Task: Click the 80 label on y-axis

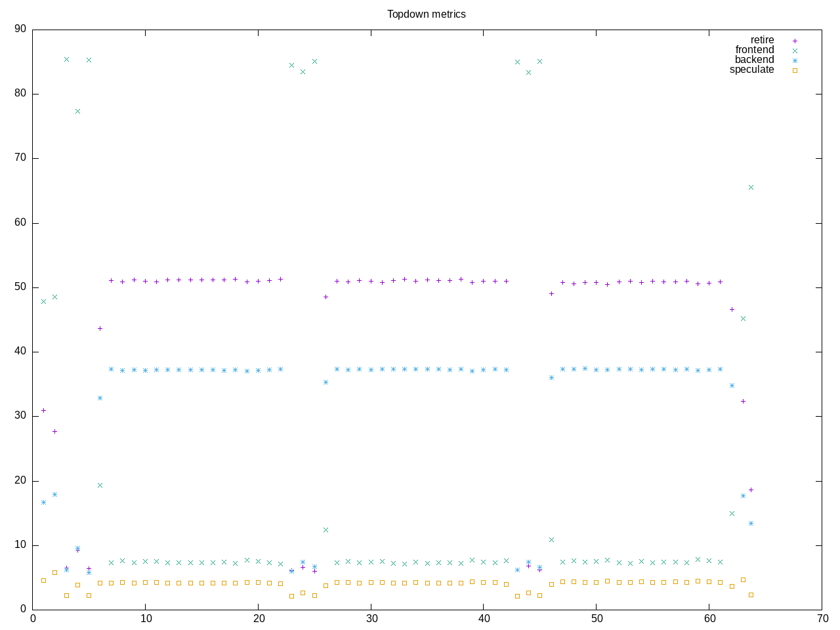Action: pos(20,93)
